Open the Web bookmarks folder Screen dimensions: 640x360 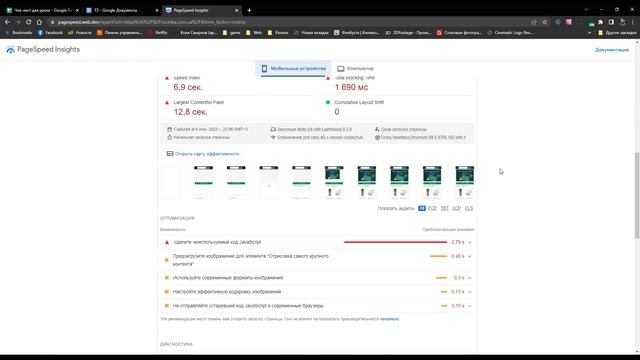click(x=254, y=33)
